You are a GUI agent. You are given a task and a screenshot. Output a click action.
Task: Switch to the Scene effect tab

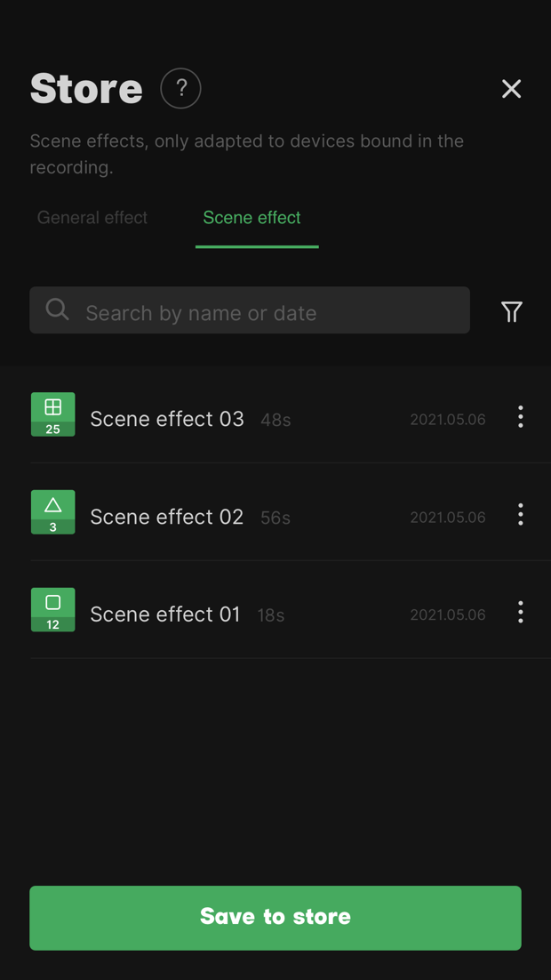point(252,218)
